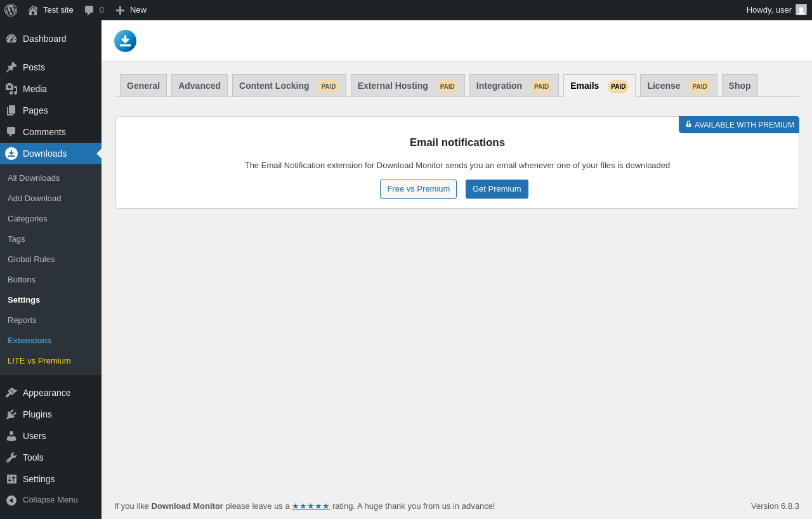
Task: Click the Posts pushpin icon
Action: click(x=11, y=67)
